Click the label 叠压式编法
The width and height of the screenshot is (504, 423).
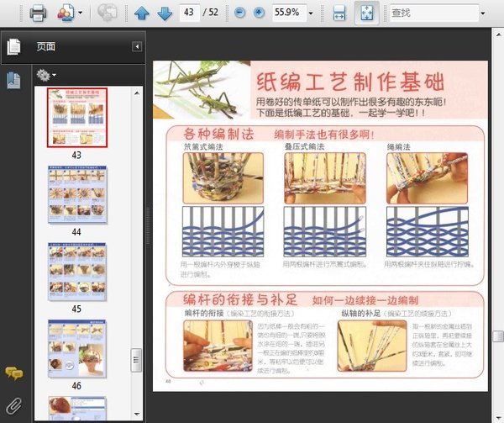[304, 146]
